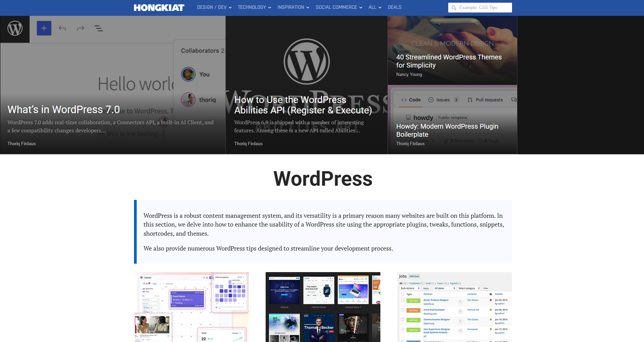Click author Thoriq Firdaus under Abilities API
Image resolution: width=644 pixels, height=342 pixels.
(248, 143)
